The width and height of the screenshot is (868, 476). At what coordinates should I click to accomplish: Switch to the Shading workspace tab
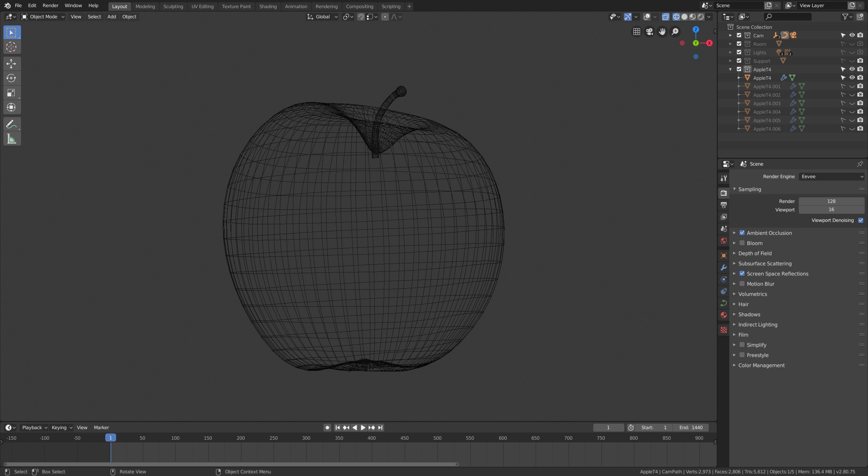coord(268,6)
